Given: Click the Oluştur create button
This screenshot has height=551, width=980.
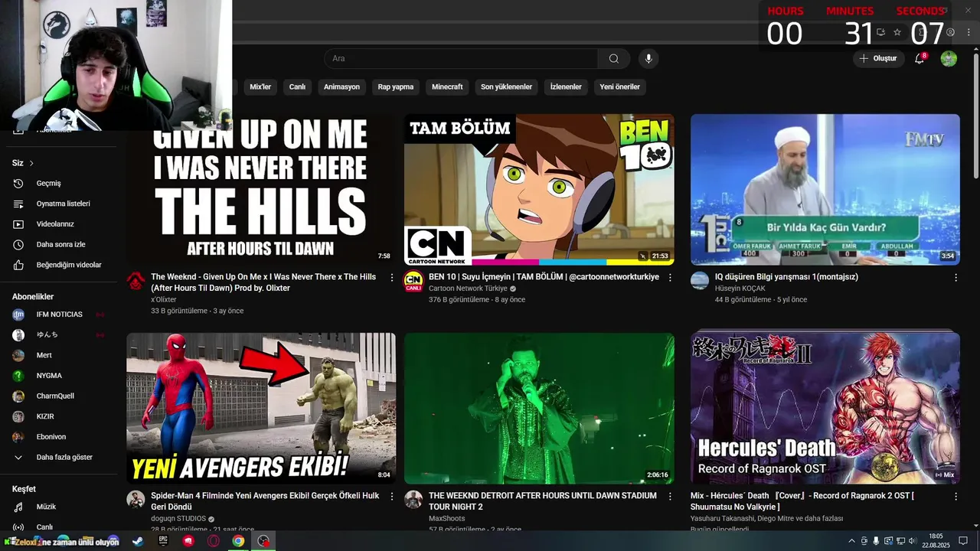Looking at the screenshot, I should point(878,58).
